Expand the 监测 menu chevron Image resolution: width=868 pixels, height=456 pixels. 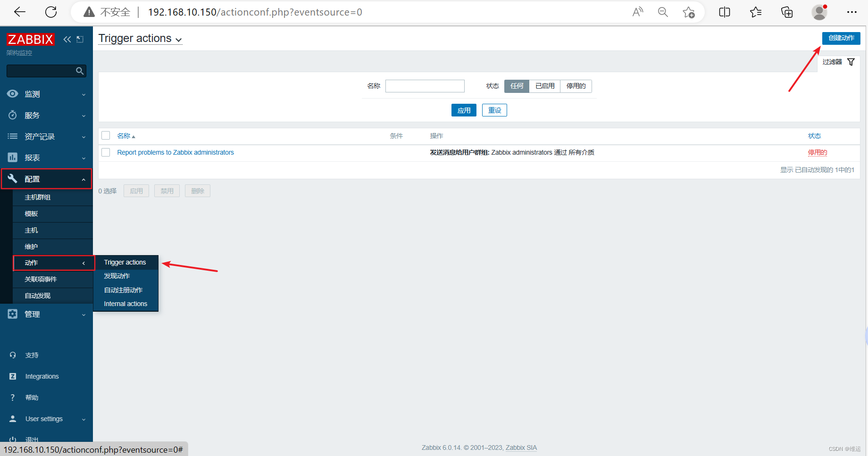point(83,94)
